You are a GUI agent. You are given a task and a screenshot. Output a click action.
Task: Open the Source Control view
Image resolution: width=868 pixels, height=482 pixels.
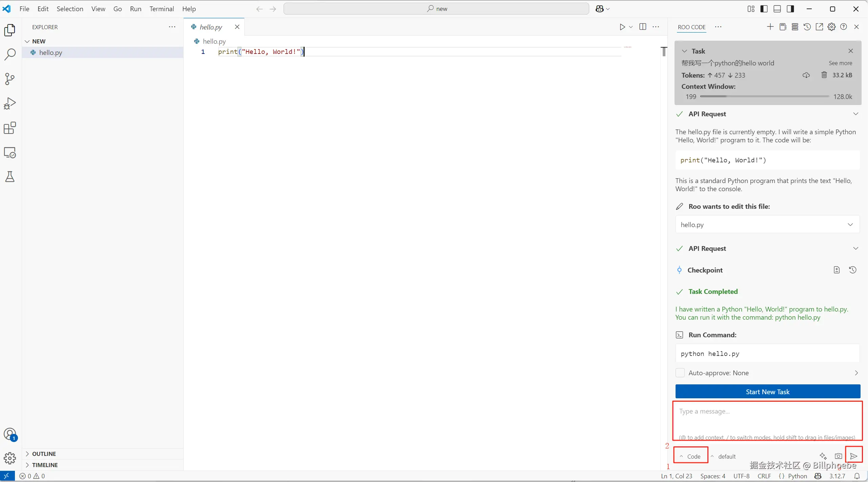point(10,79)
